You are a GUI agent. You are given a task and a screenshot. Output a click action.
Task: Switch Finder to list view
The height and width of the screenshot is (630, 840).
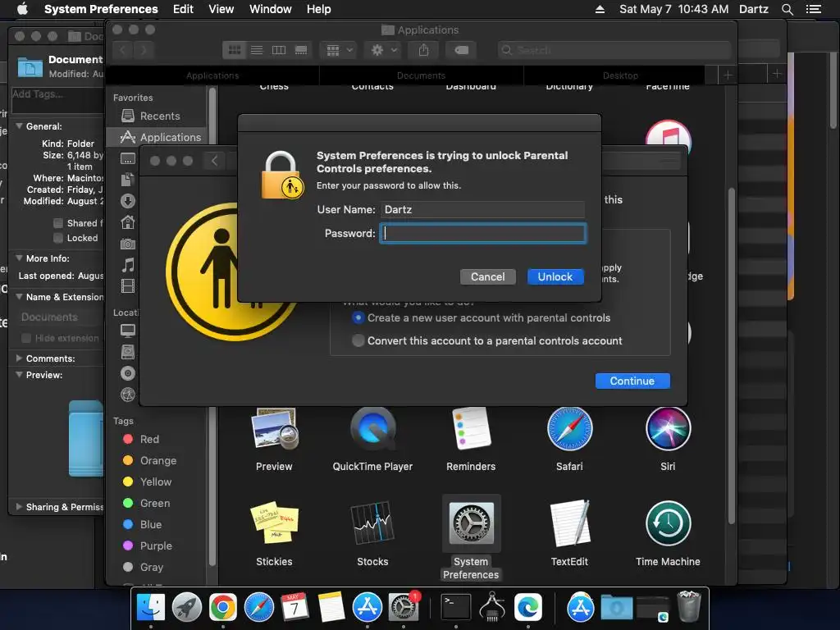pyautogui.click(x=257, y=50)
